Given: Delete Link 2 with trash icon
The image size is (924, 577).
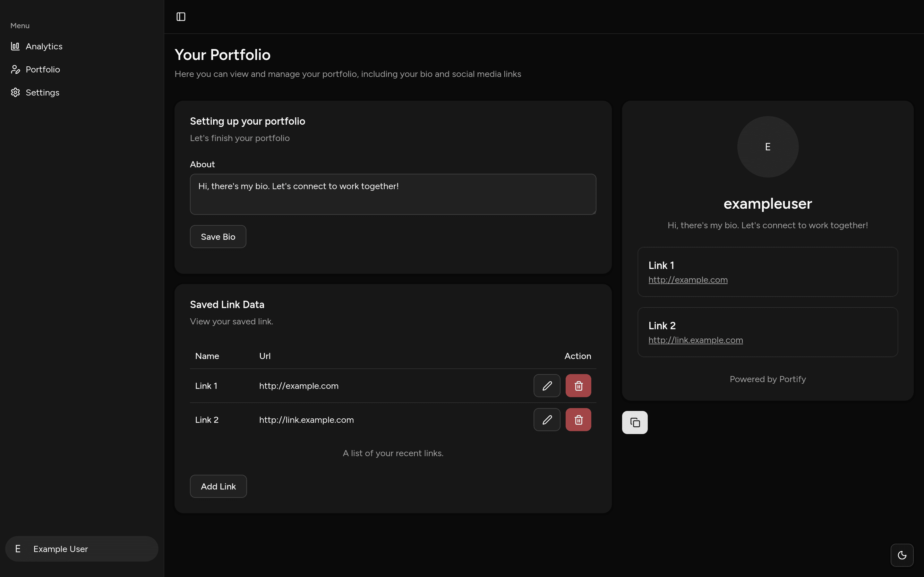Looking at the screenshot, I should coord(578,420).
